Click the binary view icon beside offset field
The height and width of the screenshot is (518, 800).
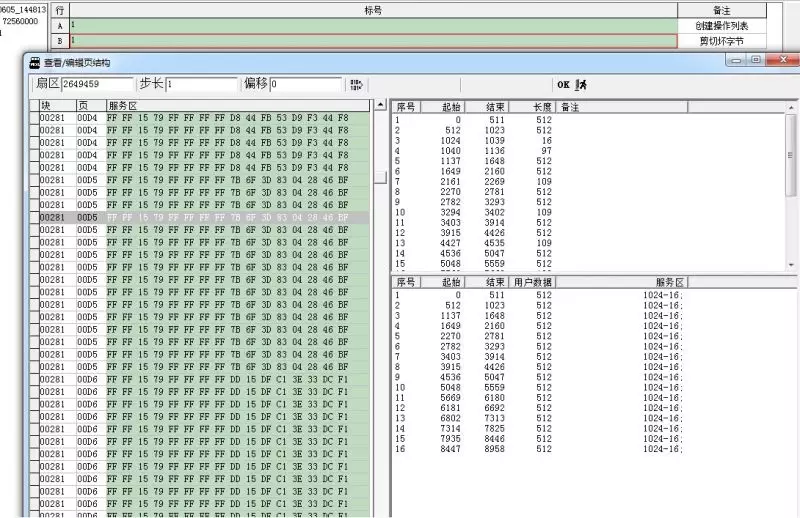[356, 85]
